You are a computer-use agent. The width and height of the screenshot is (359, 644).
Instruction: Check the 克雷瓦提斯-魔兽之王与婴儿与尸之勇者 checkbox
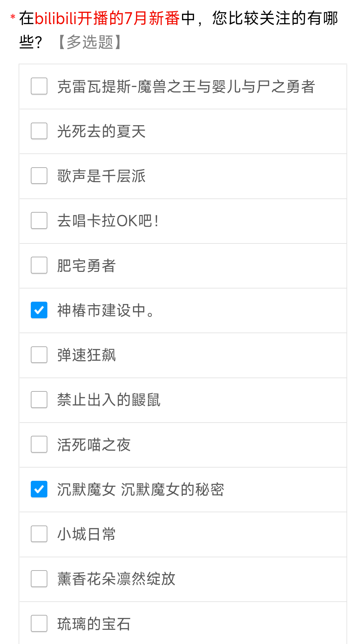point(39,86)
